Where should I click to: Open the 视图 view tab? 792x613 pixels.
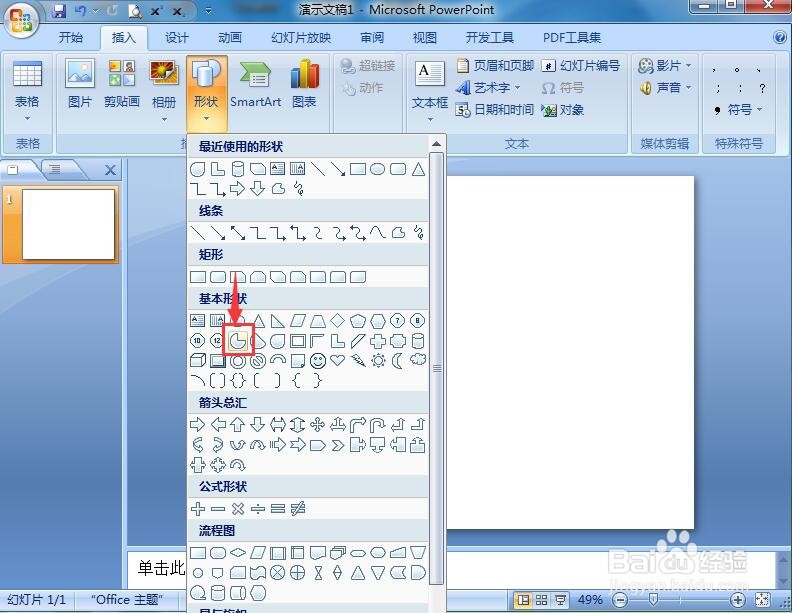click(424, 37)
